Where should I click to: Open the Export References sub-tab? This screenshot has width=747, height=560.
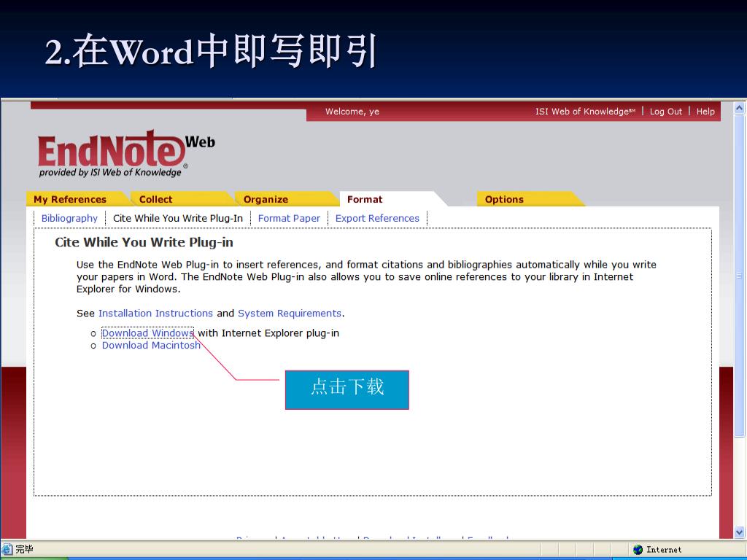pyautogui.click(x=377, y=218)
